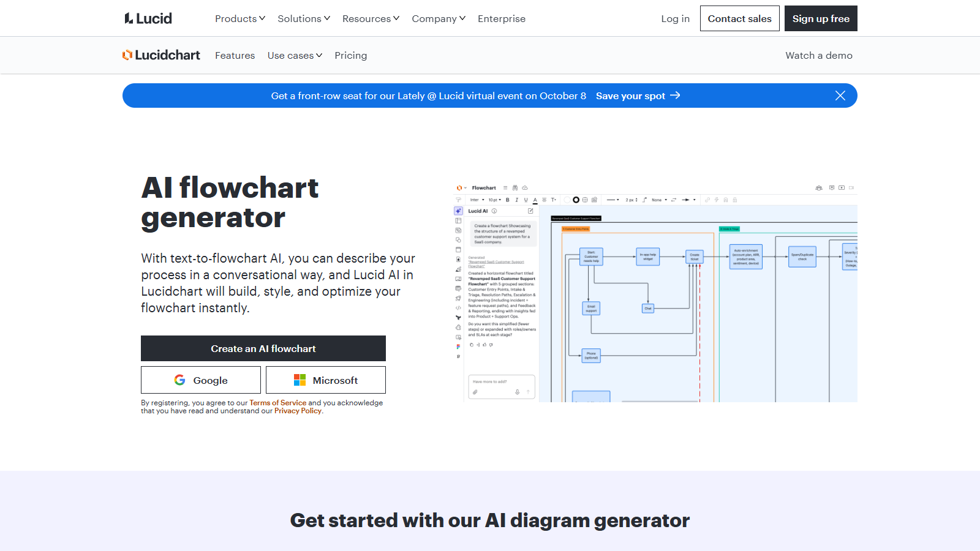Sign up with the Google button

(201, 380)
